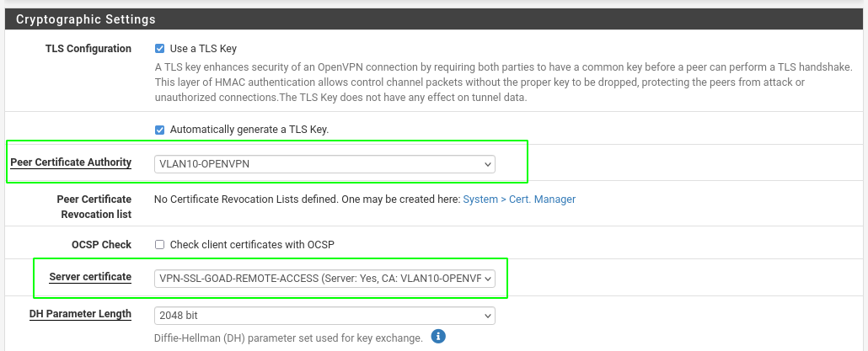Uncheck Automatically generate a TLS Key box
Screen dimensions: 868x351
pos(159,130)
